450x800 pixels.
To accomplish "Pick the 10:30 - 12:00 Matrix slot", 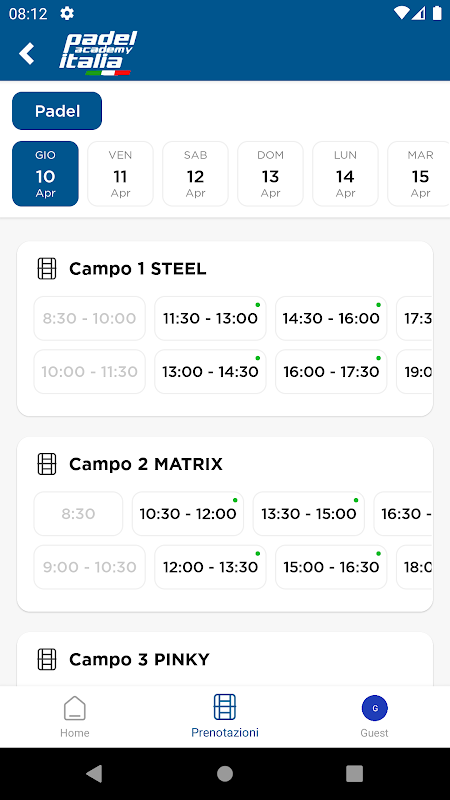I will [188, 514].
